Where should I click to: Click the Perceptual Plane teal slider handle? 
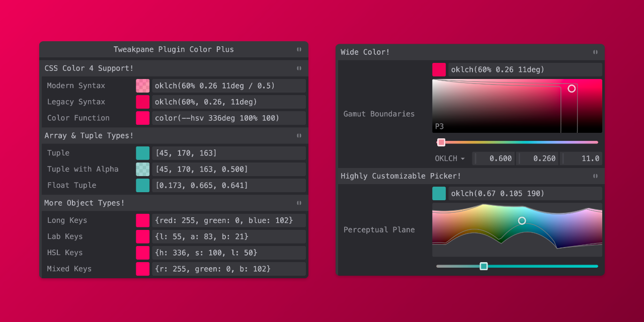(x=484, y=266)
